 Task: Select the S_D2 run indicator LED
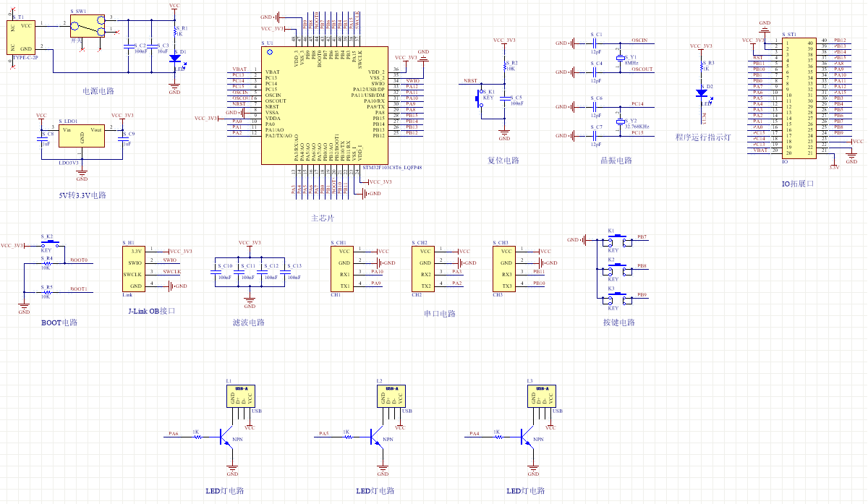coord(701,93)
